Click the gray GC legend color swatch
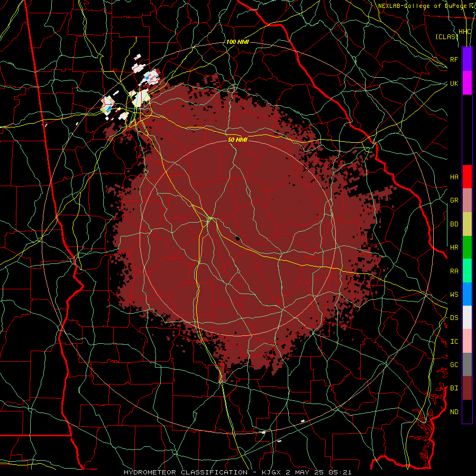This screenshot has height=476, width=476. tap(467, 364)
